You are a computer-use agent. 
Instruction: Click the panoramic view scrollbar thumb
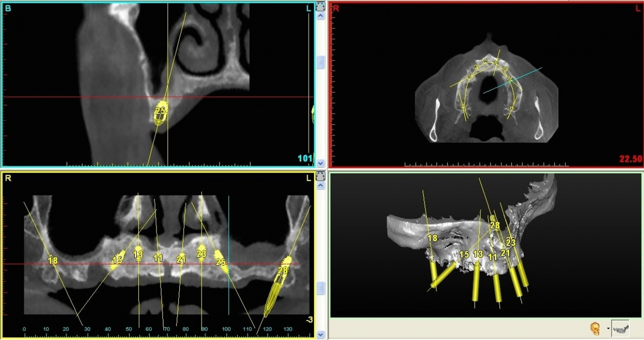(x=320, y=288)
